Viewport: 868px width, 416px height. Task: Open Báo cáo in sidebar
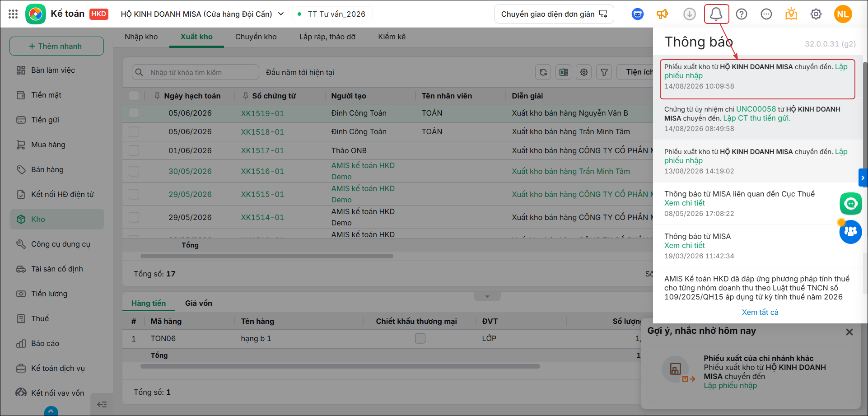[57, 343]
